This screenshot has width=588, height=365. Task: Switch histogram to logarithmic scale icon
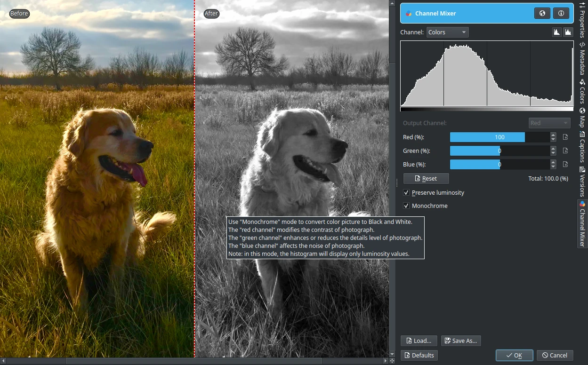tap(568, 32)
